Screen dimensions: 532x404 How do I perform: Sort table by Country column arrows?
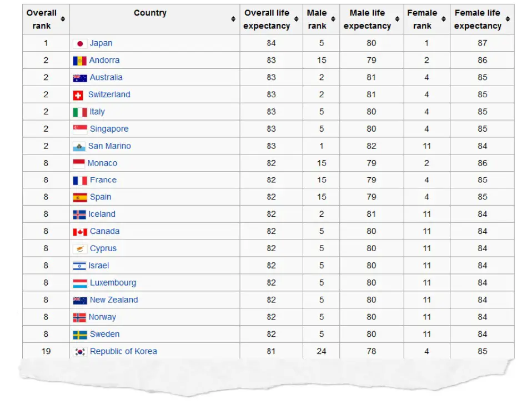tap(233, 19)
